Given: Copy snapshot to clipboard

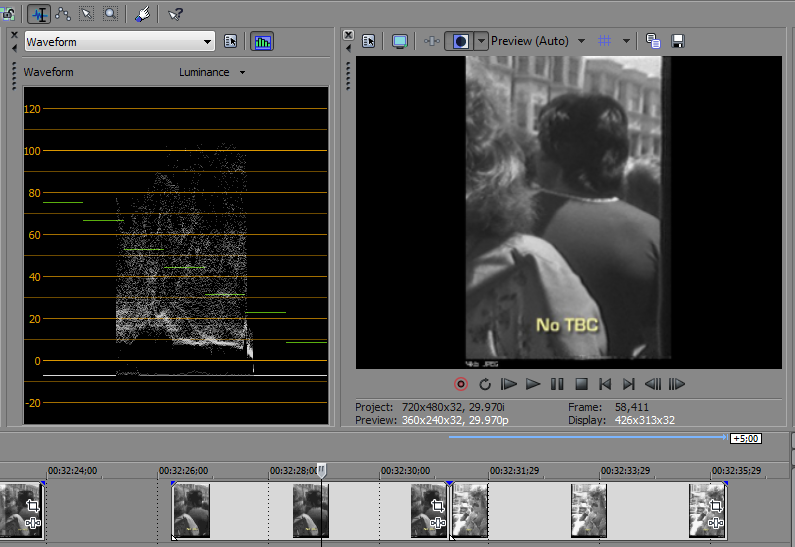Looking at the screenshot, I should click(653, 41).
